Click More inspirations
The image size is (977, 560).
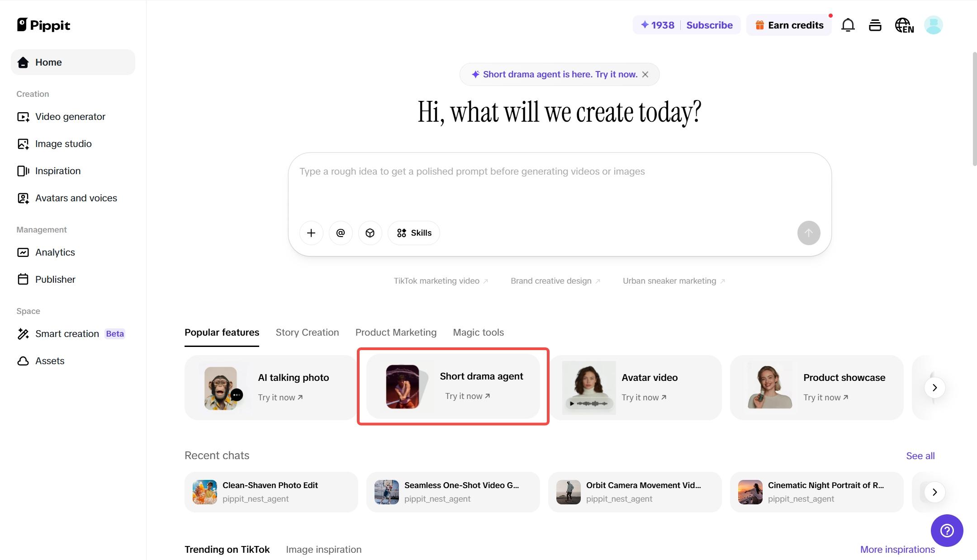[897, 550]
